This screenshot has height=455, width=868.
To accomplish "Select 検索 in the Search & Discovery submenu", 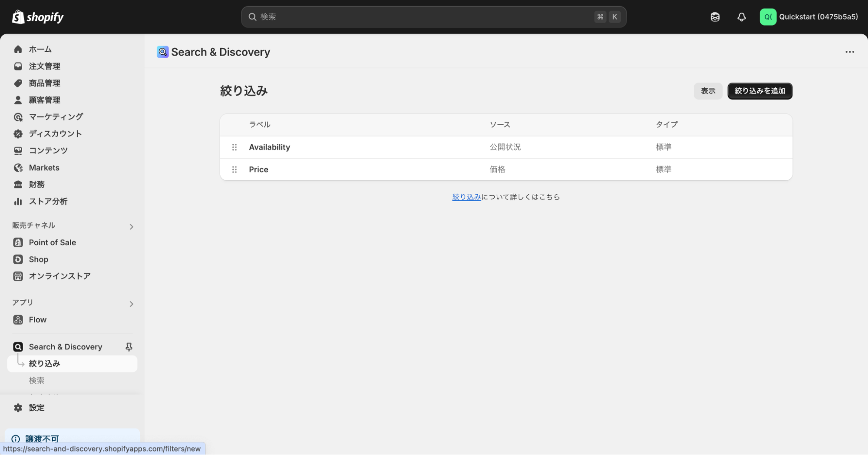I will pos(37,380).
